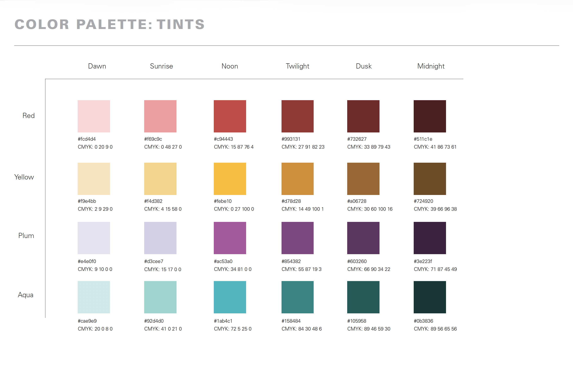Click the Plum Noon swatch #ac53a0
This screenshot has height=392, width=573.
tap(230, 238)
